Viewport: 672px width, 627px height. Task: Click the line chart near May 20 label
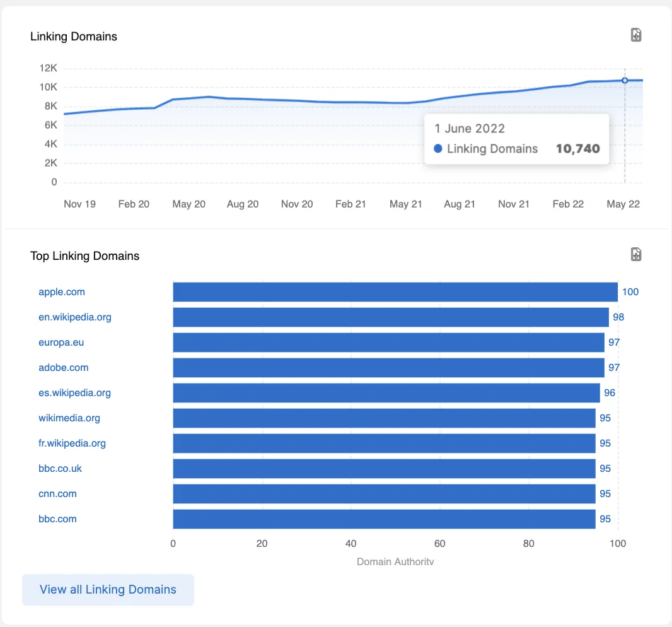tap(189, 98)
